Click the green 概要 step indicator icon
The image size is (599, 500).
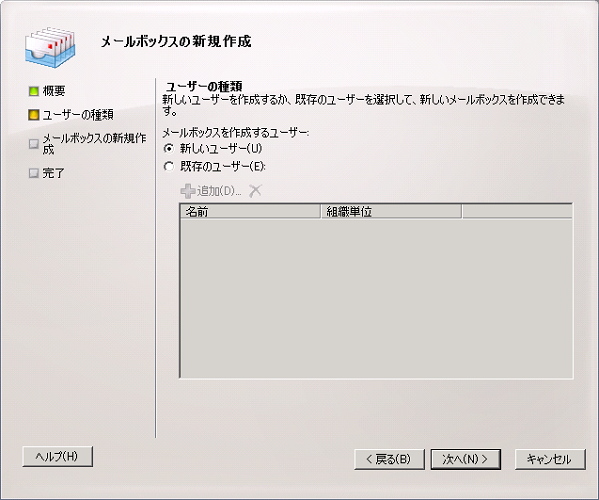pos(34,91)
